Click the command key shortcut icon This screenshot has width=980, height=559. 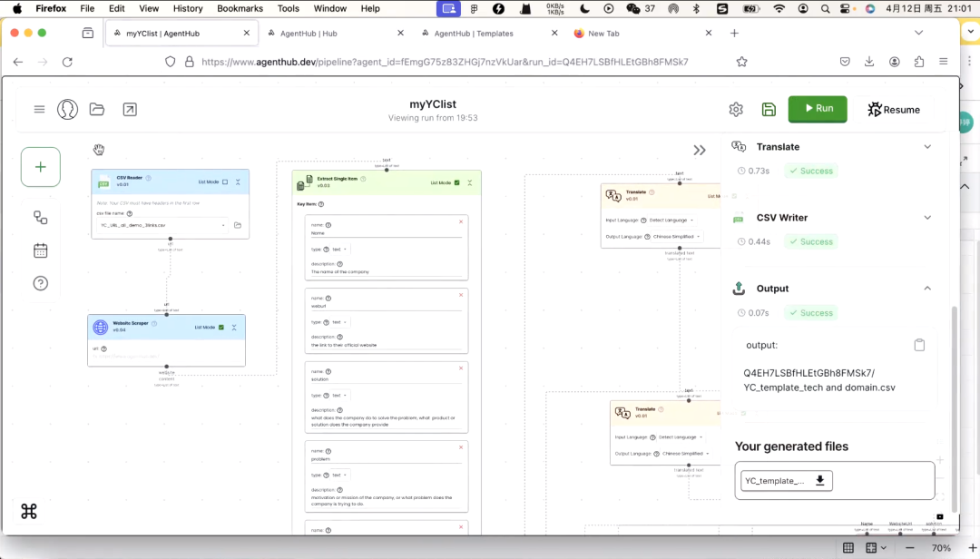[29, 512]
